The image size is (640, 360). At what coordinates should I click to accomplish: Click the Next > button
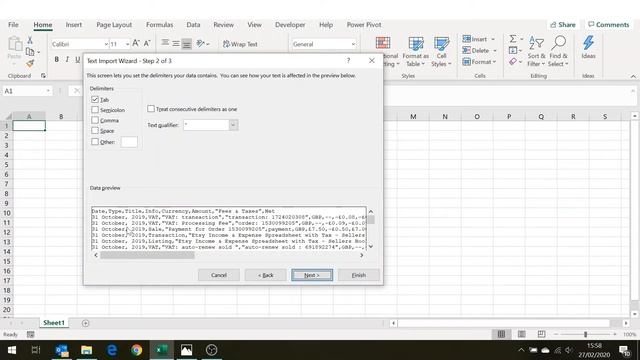click(x=312, y=275)
